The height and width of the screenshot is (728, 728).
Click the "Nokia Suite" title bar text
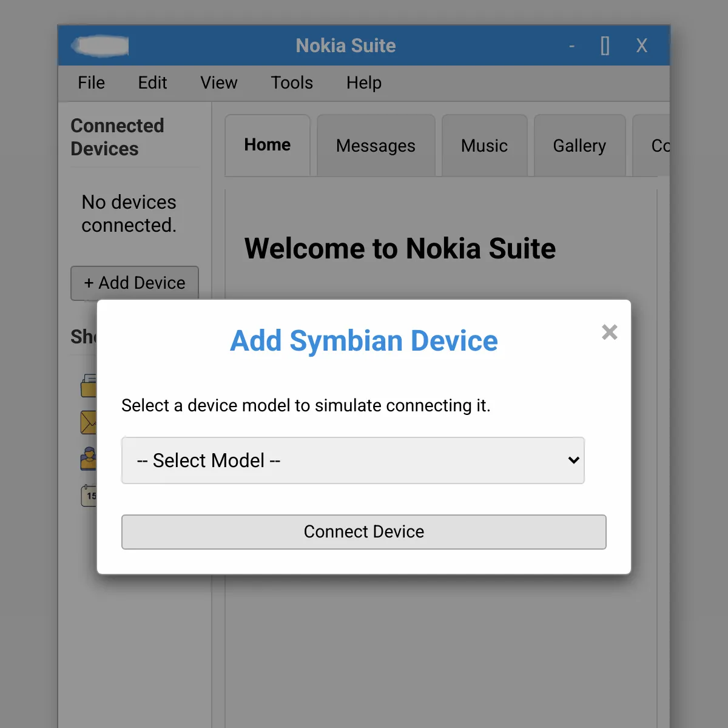(x=346, y=45)
